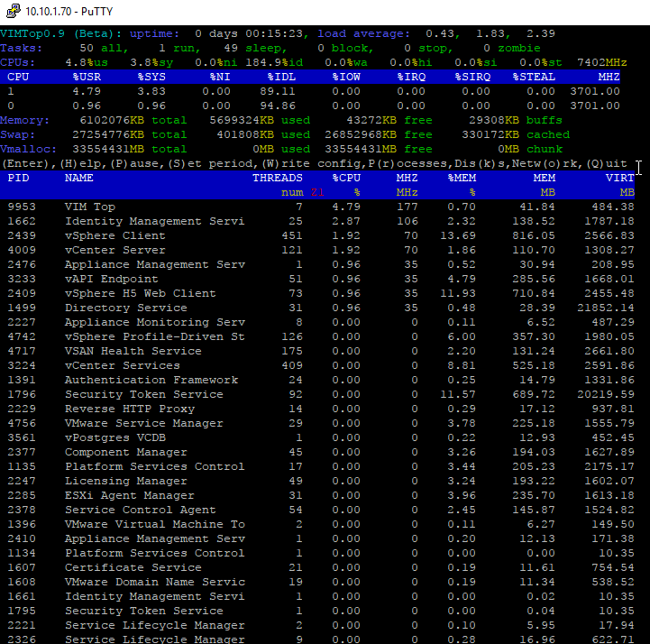Click the NAME column header
This screenshot has width=650, height=644.
[x=79, y=178]
